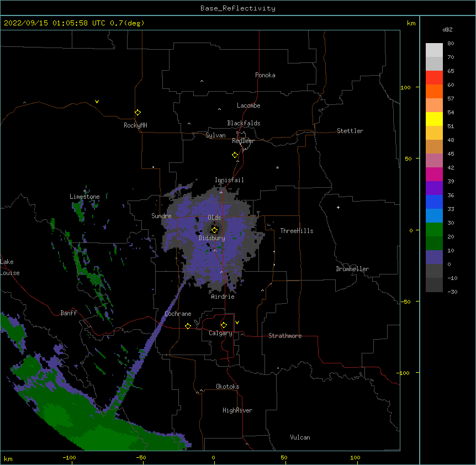Click the yellow diamond marker west of Calgary
This screenshot has height=465, width=476.
pyautogui.click(x=188, y=326)
